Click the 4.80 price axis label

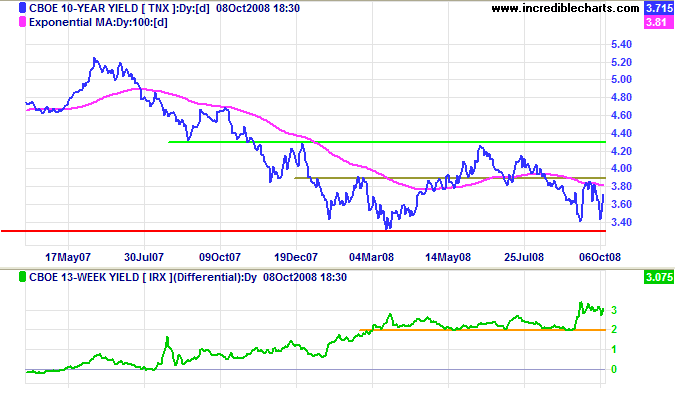[x=621, y=98]
